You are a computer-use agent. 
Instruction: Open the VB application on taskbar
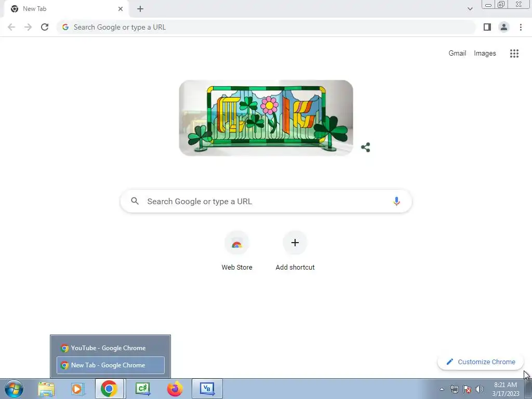pos(207,389)
